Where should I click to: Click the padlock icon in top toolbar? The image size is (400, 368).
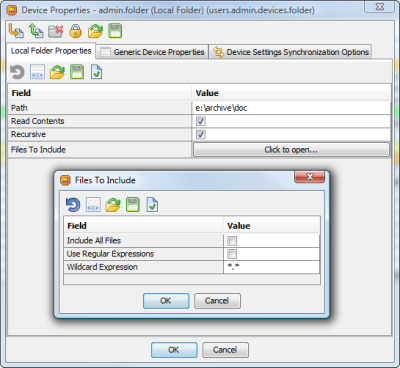point(76,31)
